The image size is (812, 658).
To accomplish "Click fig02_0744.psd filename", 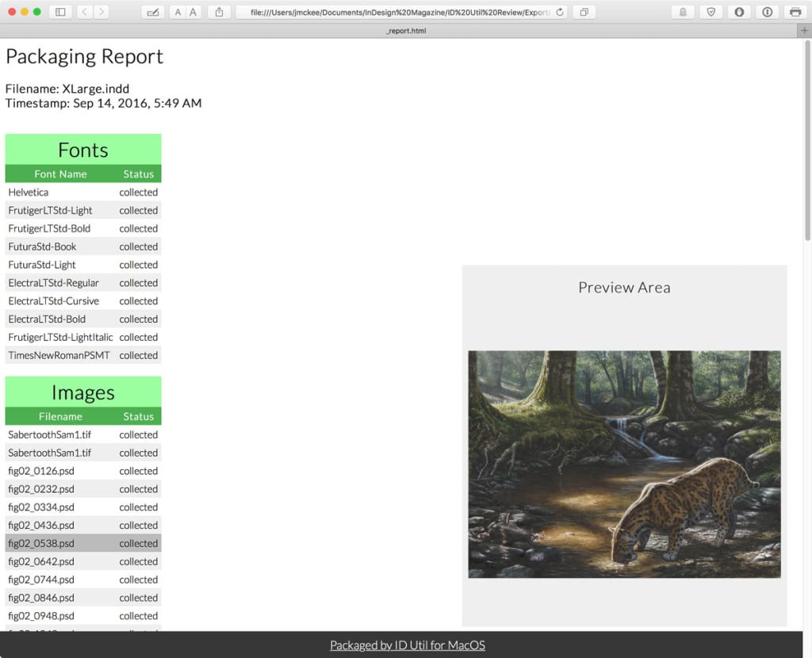I will 41,580.
